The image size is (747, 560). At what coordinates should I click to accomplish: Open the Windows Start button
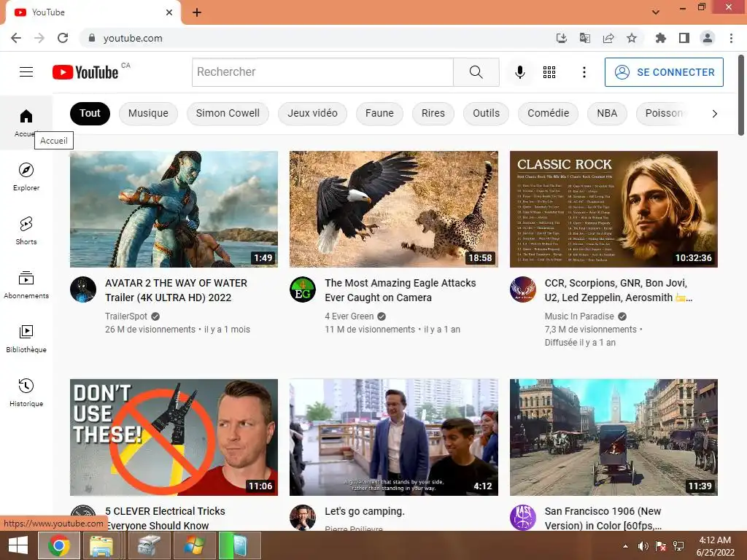pyautogui.click(x=18, y=545)
